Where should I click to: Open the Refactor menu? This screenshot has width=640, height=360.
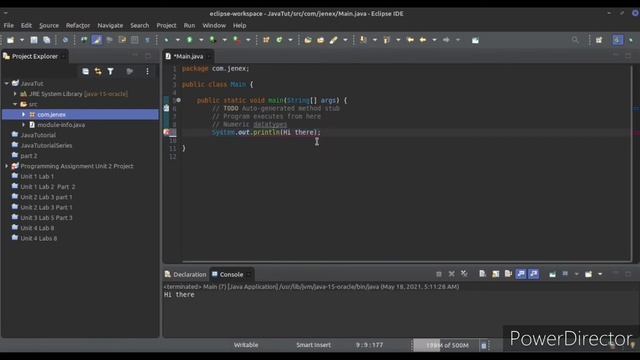pos(78,25)
